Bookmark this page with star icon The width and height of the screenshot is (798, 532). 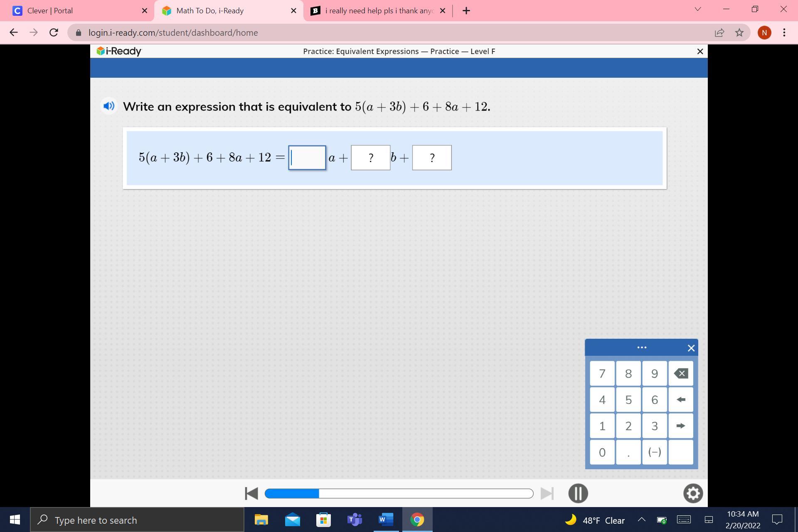coord(739,32)
